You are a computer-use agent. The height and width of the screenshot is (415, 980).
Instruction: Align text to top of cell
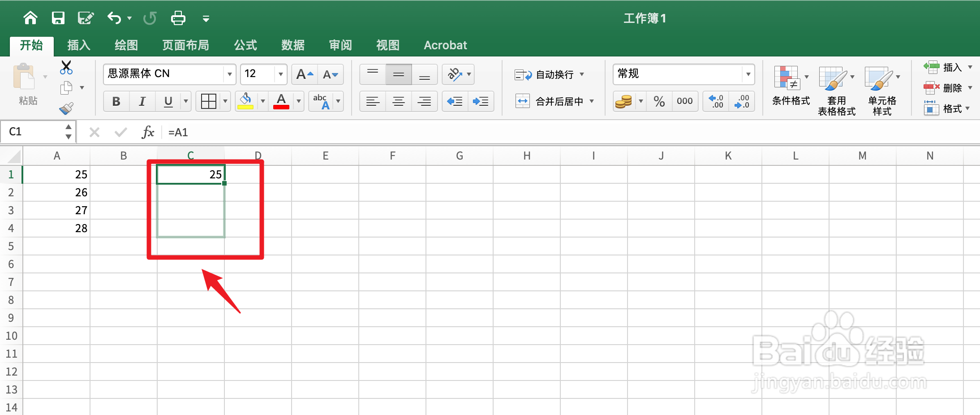coord(373,74)
